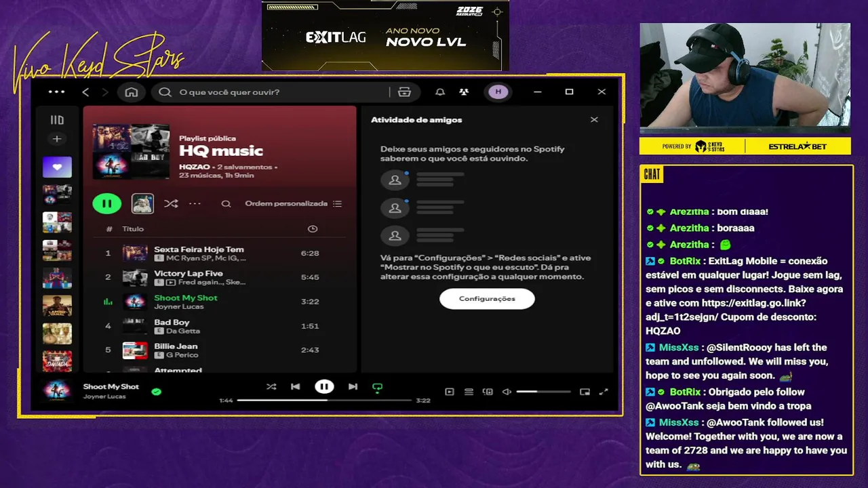Pause playback with the white player button
868x488 pixels.
pos(324,387)
